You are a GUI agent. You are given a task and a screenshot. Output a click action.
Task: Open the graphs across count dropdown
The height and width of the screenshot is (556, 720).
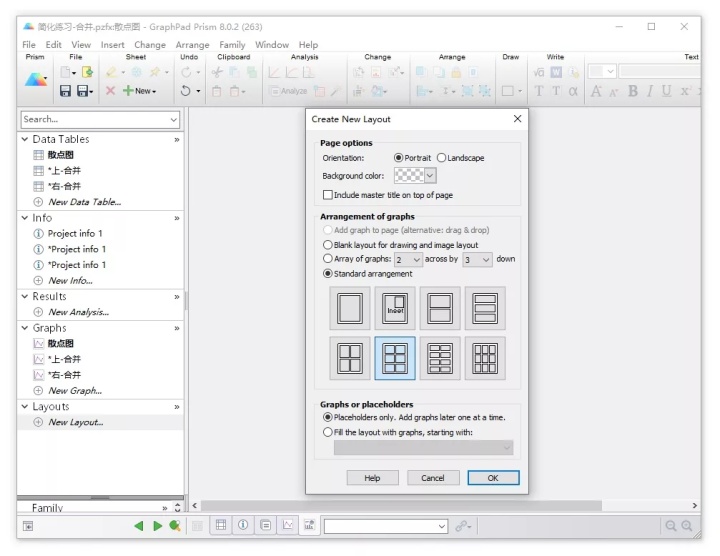[x=408, y=259]
